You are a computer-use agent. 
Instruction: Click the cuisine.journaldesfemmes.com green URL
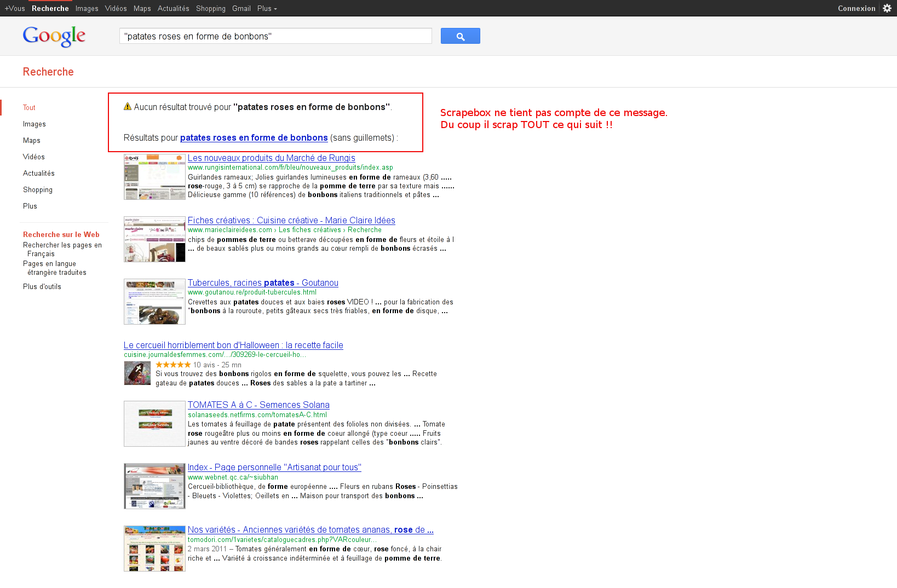[x=215, y=355]
